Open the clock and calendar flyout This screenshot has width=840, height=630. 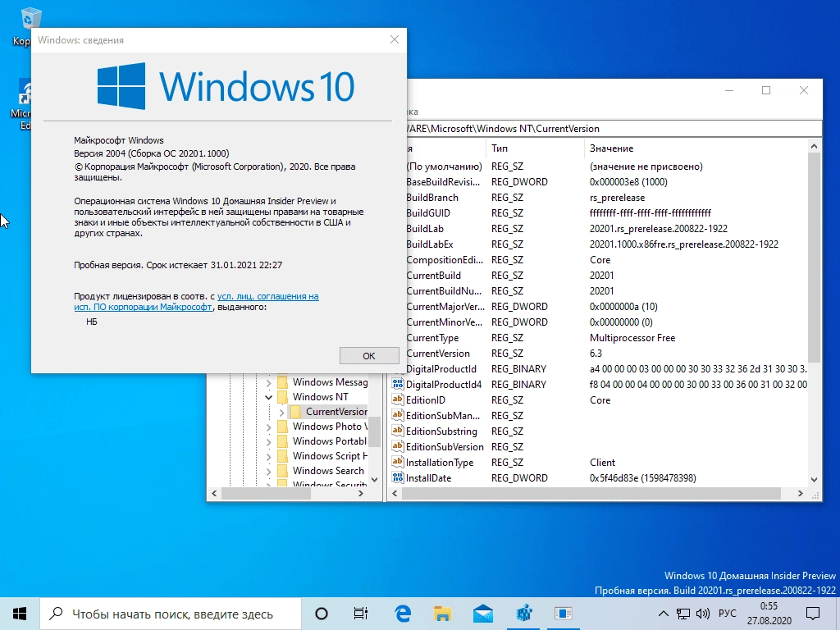tap(769, 614)
